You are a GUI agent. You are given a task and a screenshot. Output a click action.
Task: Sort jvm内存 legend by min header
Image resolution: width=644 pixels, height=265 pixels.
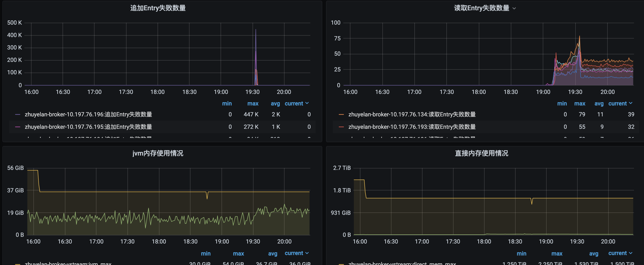[206, 254]
